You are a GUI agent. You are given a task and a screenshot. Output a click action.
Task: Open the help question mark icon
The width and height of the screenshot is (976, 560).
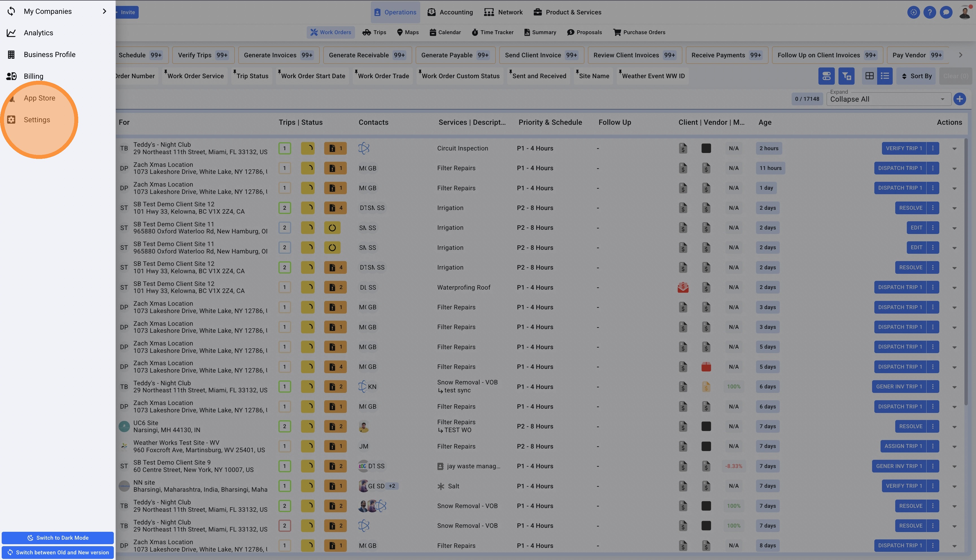coord(929,12)
